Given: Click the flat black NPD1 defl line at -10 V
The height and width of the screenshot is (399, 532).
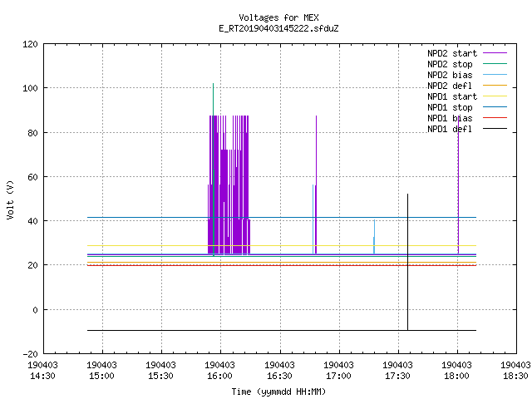Looking at the screenshot, I should pos(282,330).
